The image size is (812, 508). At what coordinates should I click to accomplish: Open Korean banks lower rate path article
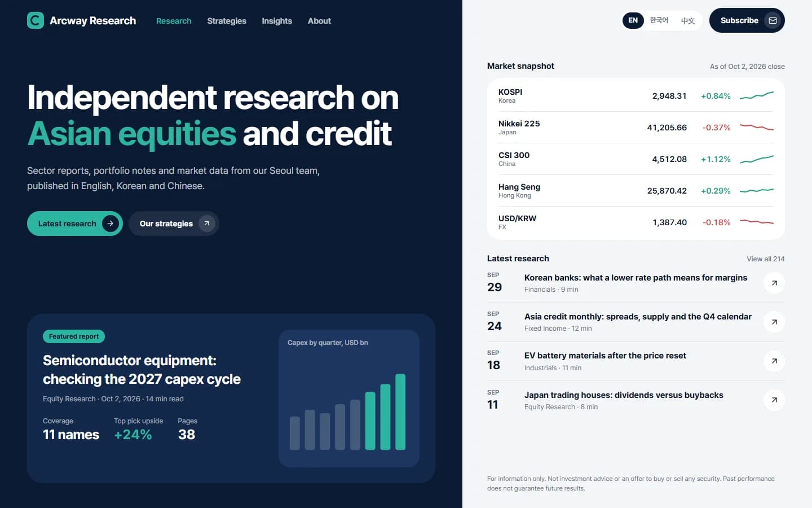(x=636, y=278)
